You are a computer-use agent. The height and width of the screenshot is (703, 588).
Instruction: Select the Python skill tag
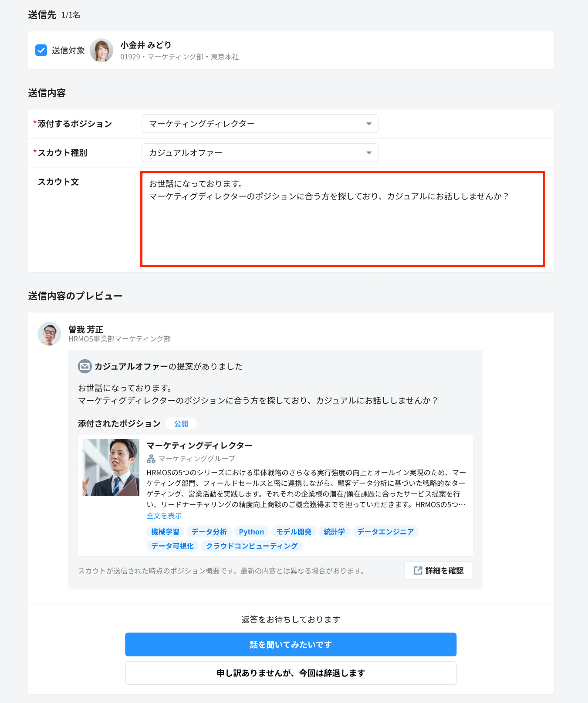(x=251, y=532)
